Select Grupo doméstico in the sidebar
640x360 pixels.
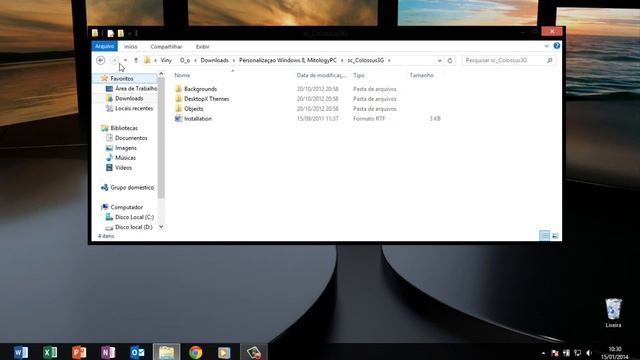tap(132, 187)
